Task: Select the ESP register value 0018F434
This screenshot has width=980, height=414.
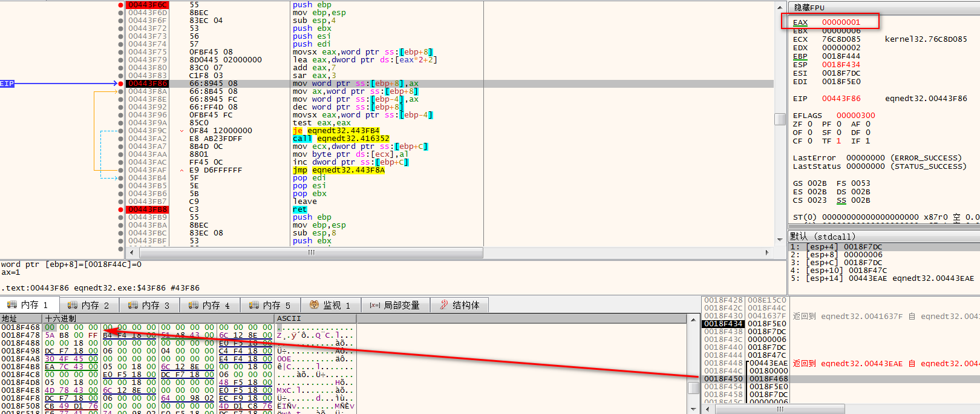Action: pyautogui.click(x=841, y=65)
